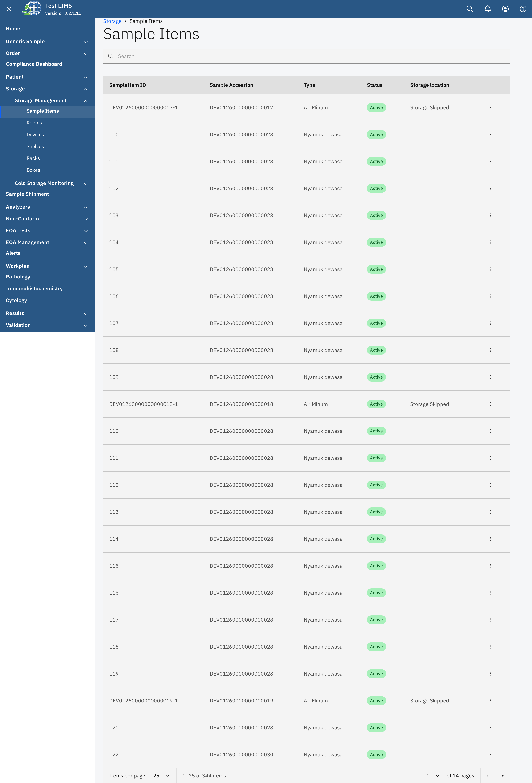This screenshot has width=532, height=783.
Task: Open Immunohistochemistry in sidebar
Action: [34, 288]
